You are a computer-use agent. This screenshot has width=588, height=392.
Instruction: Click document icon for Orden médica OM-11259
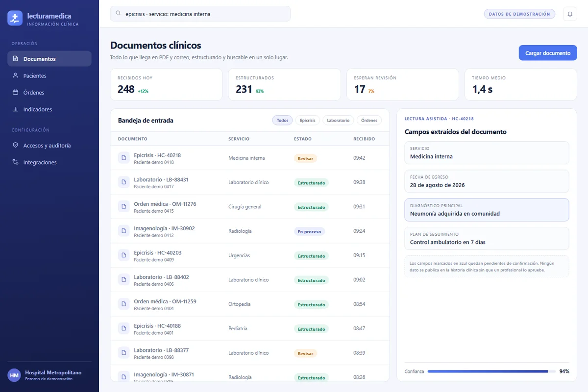click(x=123, y=304)
